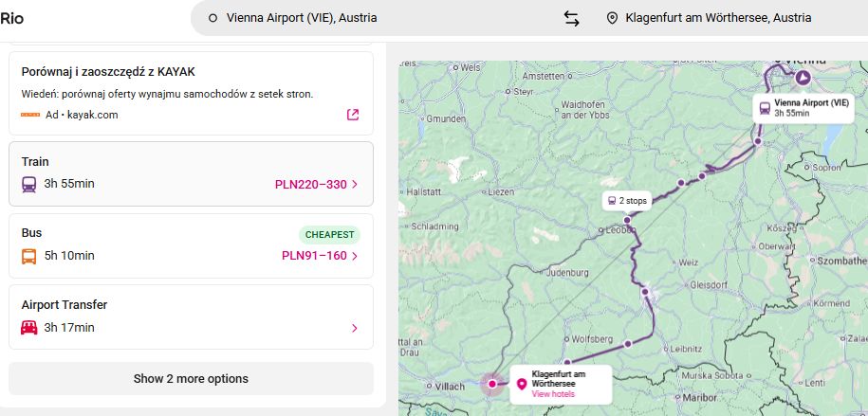This screenshot has width=868, height=416.
Task: Edit the Vienna Airport (VIE) origin field
Action: (x=302, y=18)
